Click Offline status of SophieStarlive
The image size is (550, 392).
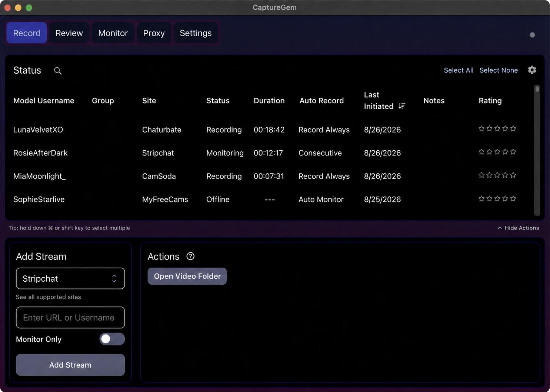(218, 200)
